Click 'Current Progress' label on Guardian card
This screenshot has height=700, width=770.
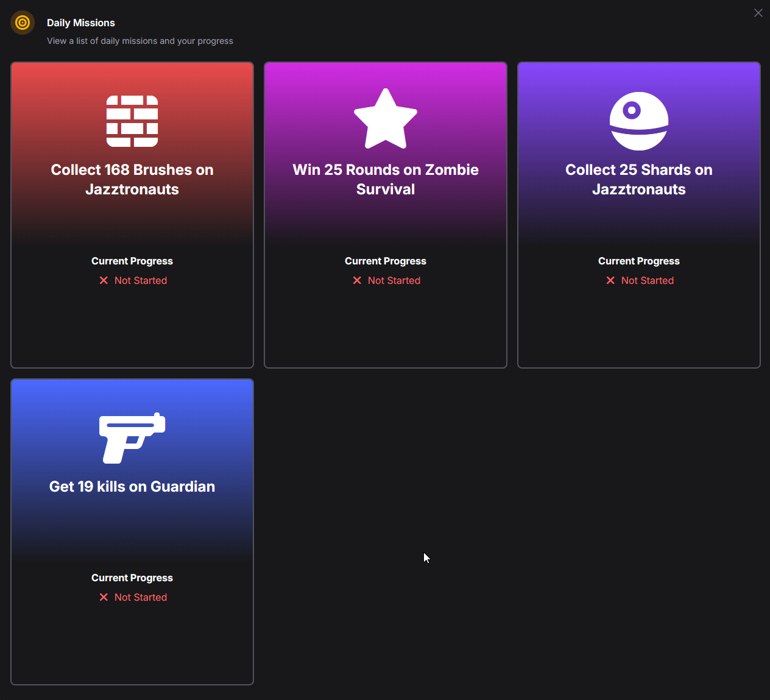[132, 578]
